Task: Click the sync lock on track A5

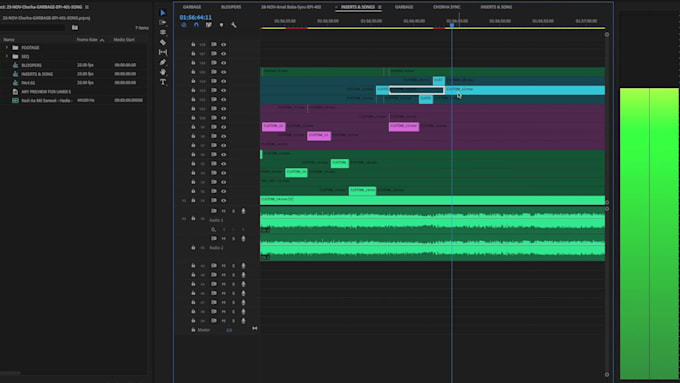Action: [x=213, y=284]
